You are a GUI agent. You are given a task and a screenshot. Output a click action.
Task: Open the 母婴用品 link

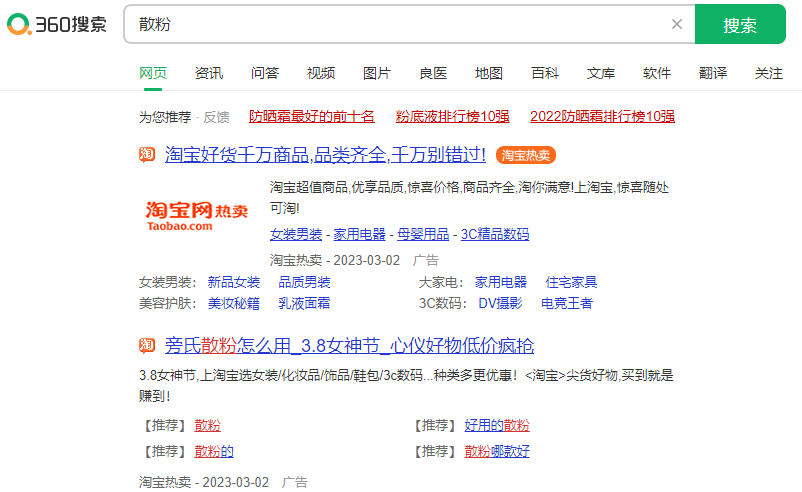[423, 234]
